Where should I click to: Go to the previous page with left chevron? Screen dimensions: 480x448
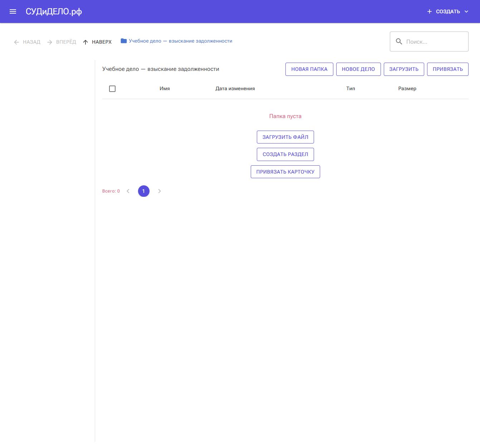128,191
